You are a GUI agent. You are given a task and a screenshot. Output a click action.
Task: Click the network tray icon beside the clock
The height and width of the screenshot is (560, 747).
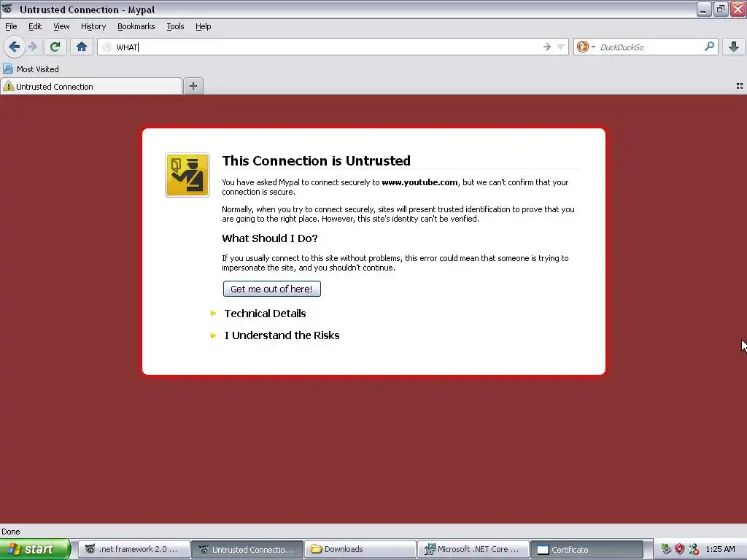pos(694,549)
